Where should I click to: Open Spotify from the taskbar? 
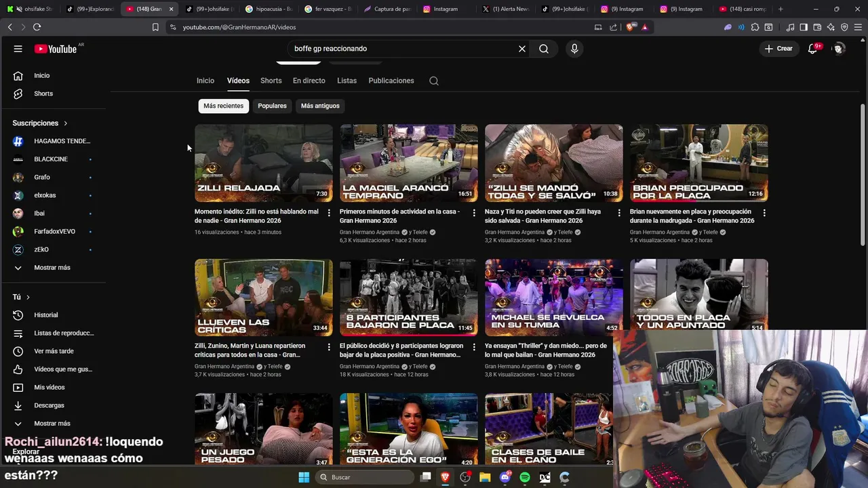(x=525, y=477)
